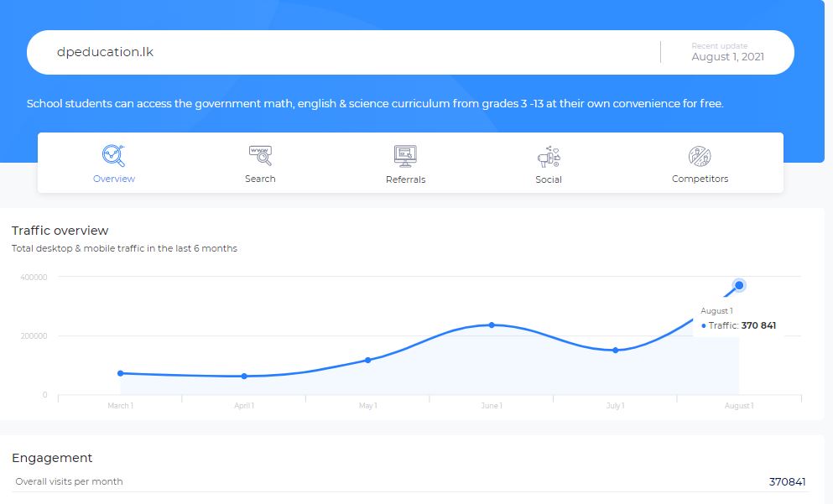The image size is (833, 504).
Task: Go to the Referrals tab label
Action: (405, 179)
